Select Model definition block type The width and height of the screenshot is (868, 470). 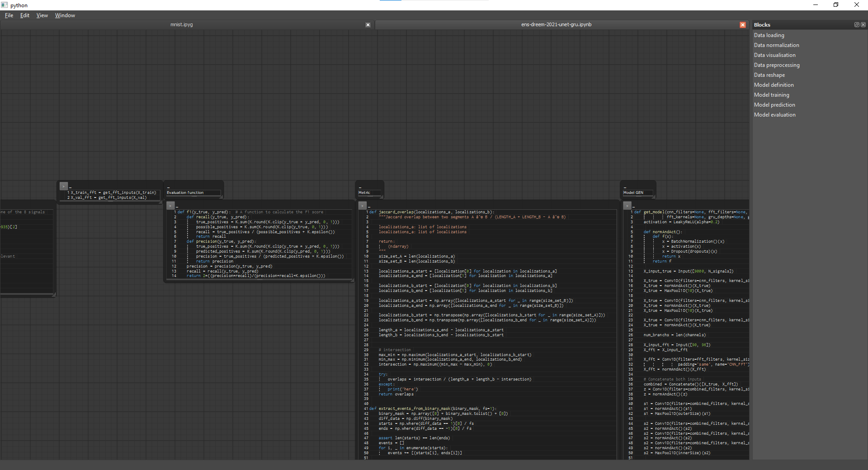coord(774,85)
